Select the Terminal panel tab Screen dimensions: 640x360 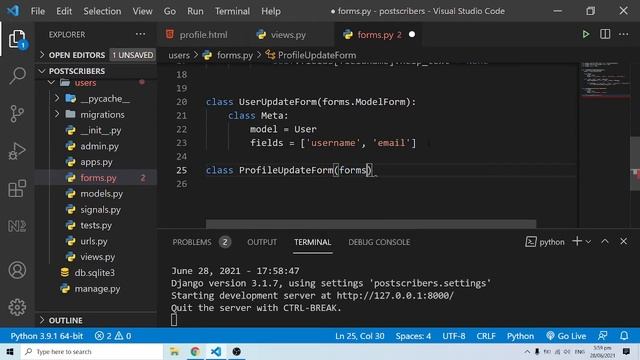click(x=313, y=242)
